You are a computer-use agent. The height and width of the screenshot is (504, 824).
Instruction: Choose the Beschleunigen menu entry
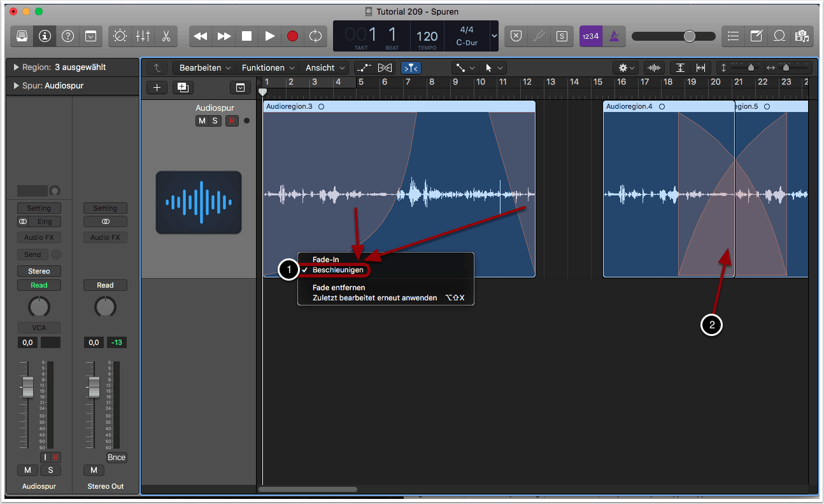[x=337, y=270]
